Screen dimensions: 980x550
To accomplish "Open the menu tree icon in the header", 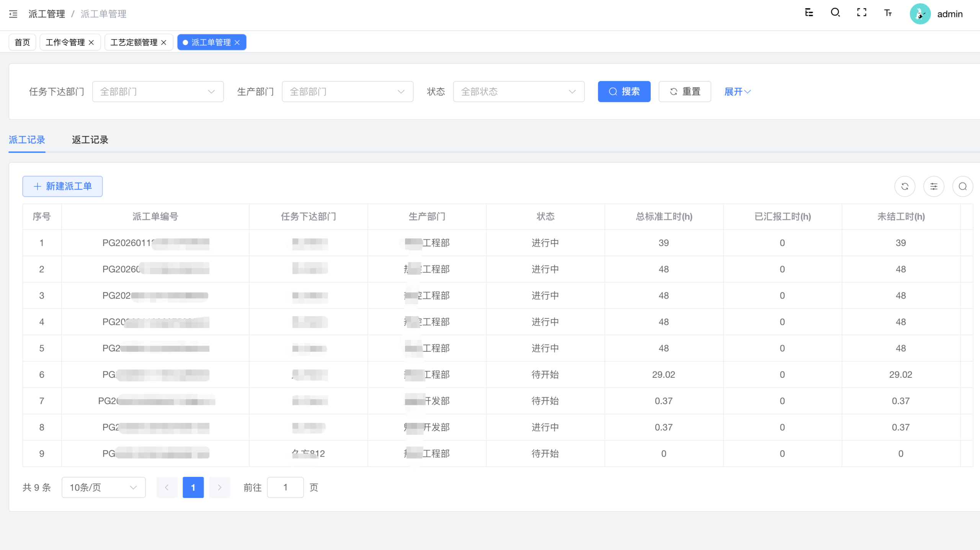I will (809, 13).
